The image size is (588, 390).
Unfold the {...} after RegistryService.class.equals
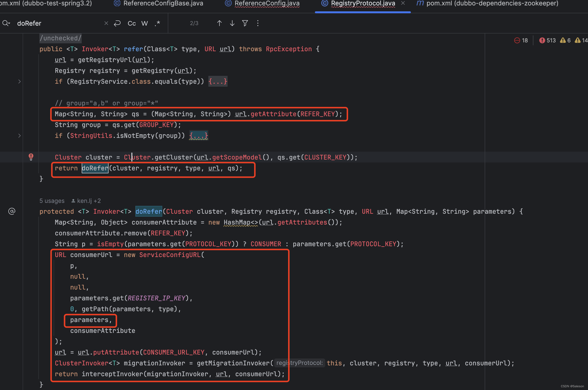[218, 81]
